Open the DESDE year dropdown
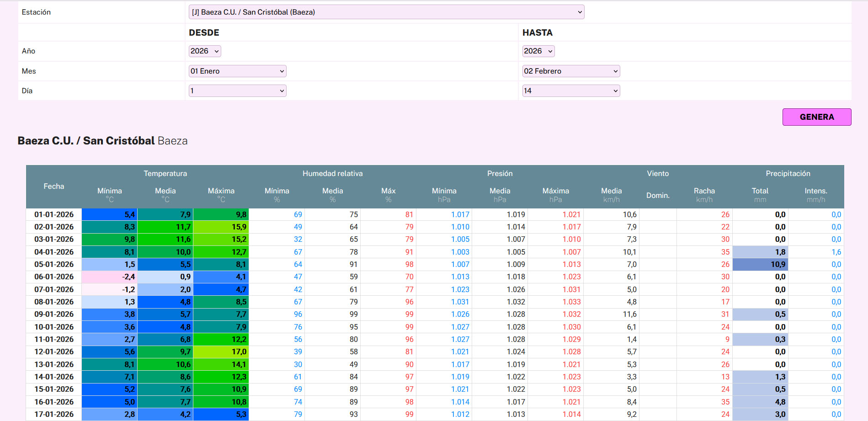This screenshot has height=421, width=868. click(205, 51)
